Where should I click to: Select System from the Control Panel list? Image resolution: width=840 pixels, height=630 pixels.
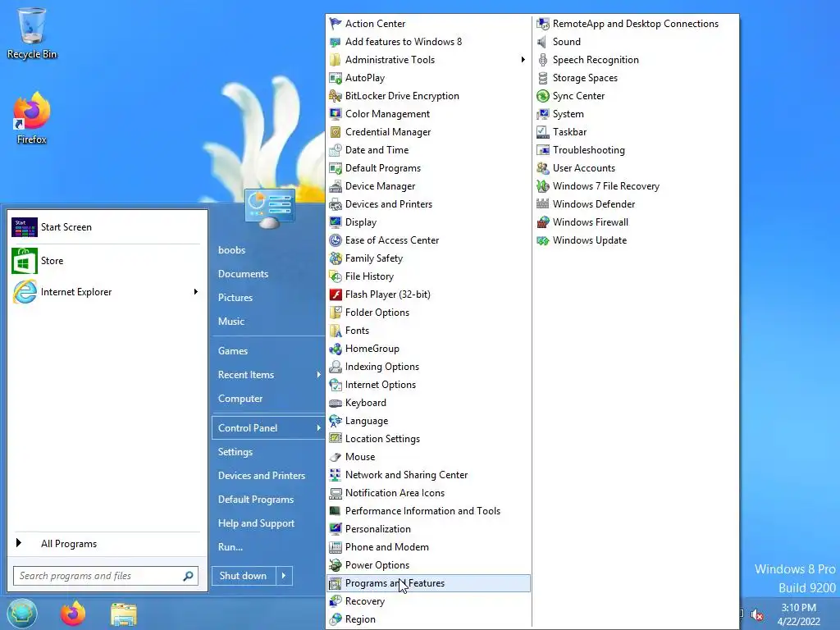637,114
